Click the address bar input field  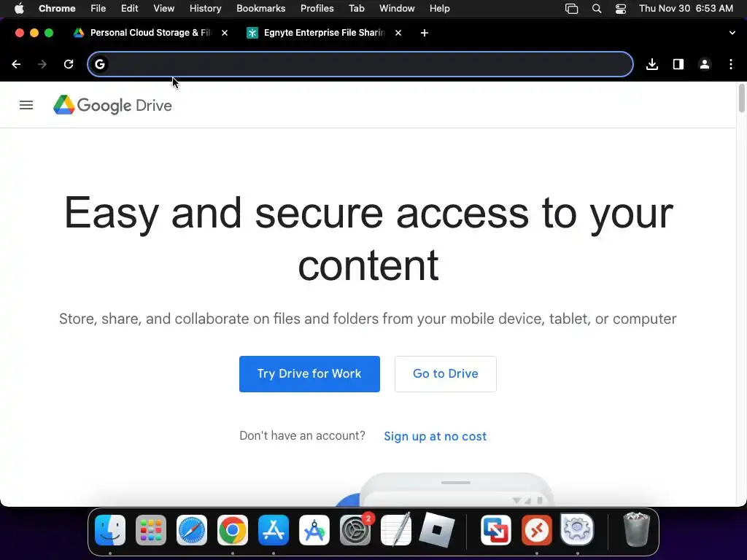tap(360, 64)
